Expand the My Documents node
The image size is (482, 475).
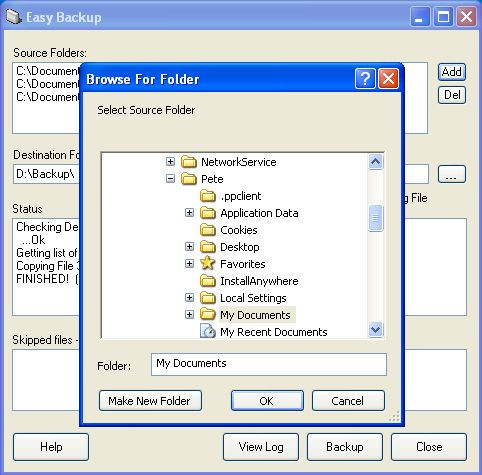pyautogui.click(x=189, y=315)
